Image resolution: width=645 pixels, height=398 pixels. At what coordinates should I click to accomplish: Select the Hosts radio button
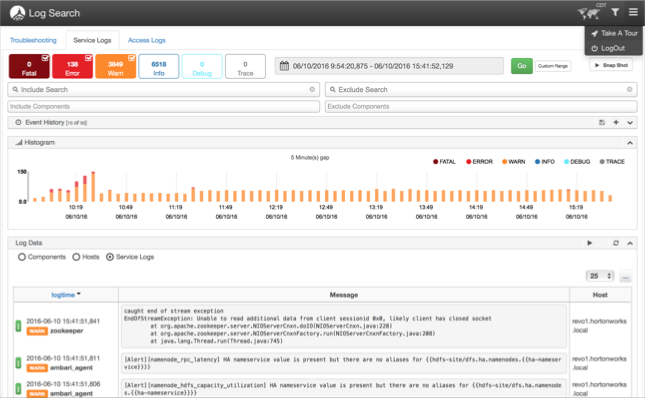click(x=76, y=257)
